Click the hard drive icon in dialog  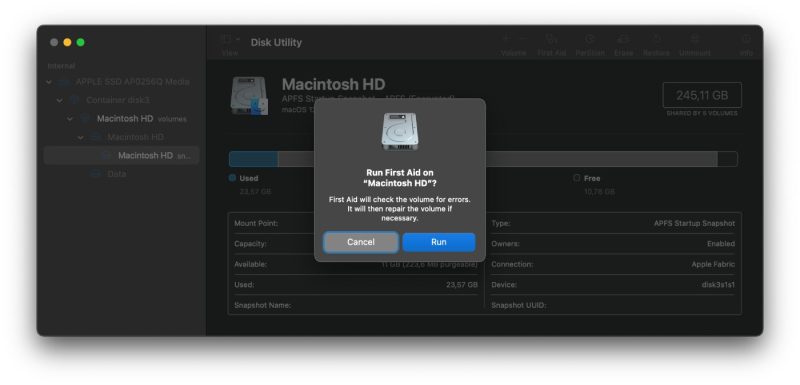point(400,132)
